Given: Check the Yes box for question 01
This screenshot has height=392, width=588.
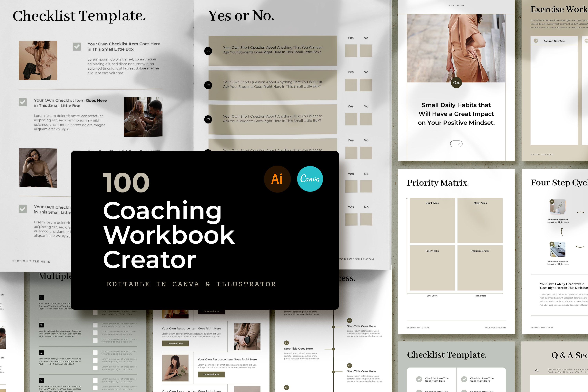Looking at the screenshot, I should [x=351, y=51].
